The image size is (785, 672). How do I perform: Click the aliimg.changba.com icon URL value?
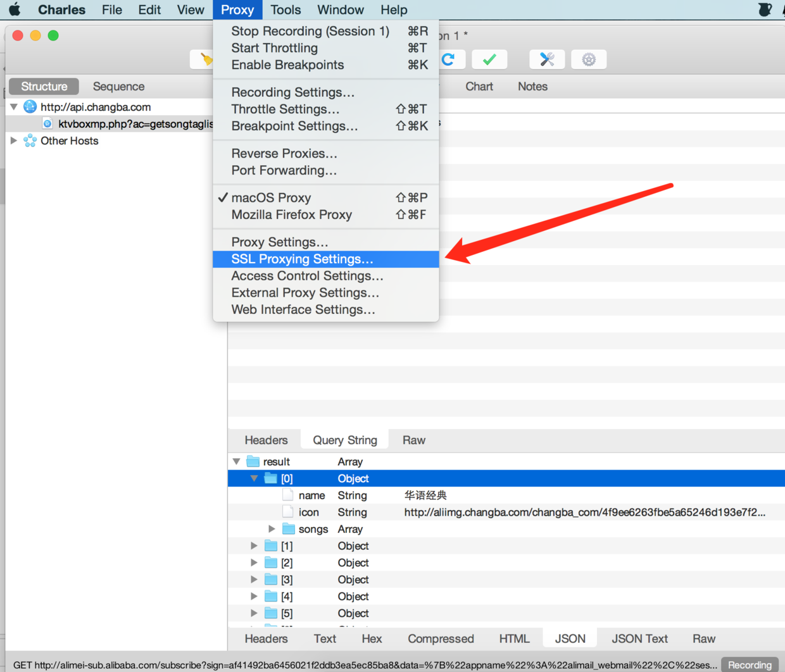pyautogui.click(x=585, y=512)
